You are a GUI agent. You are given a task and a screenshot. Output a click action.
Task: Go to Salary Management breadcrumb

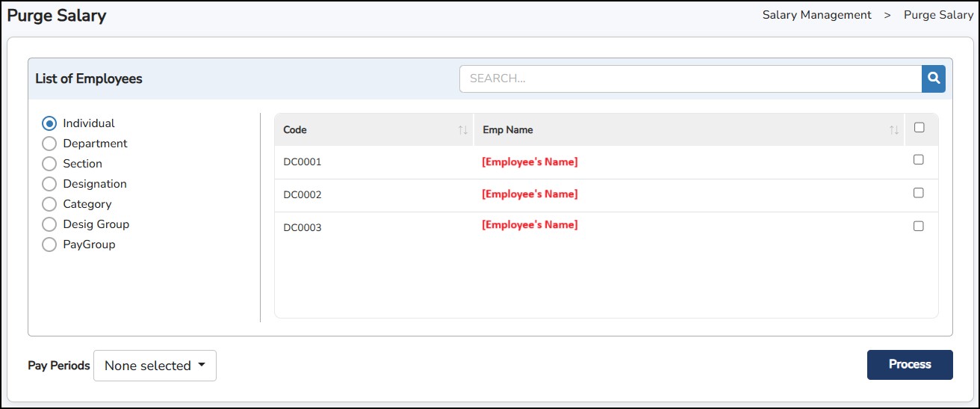[816, 15]
